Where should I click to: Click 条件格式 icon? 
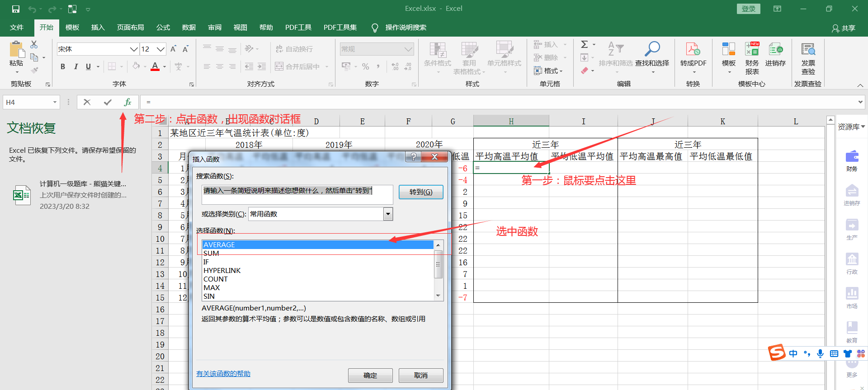pyautogui.click(x=438, y=49)
